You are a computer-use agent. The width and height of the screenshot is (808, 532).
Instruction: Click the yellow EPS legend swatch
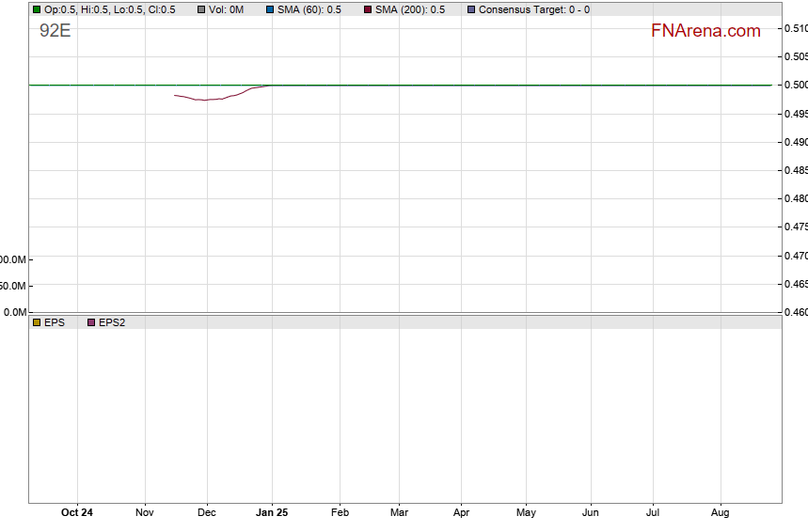click(x=37, y=322)
